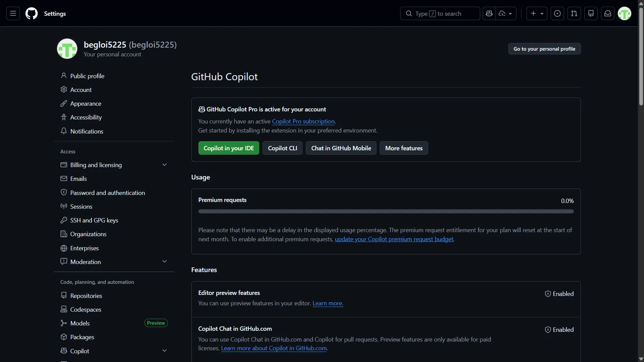Open Copilot chat icon in header

click(x=489, y=13)
